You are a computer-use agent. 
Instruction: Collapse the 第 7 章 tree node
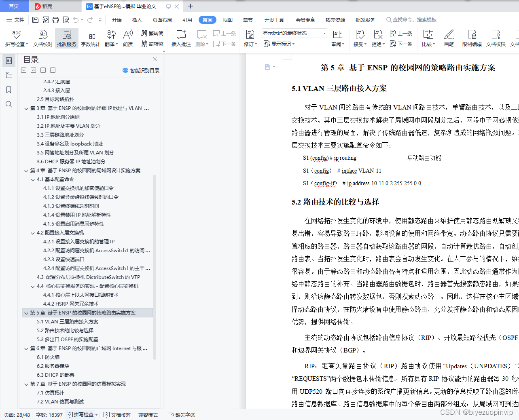[26, 384]
